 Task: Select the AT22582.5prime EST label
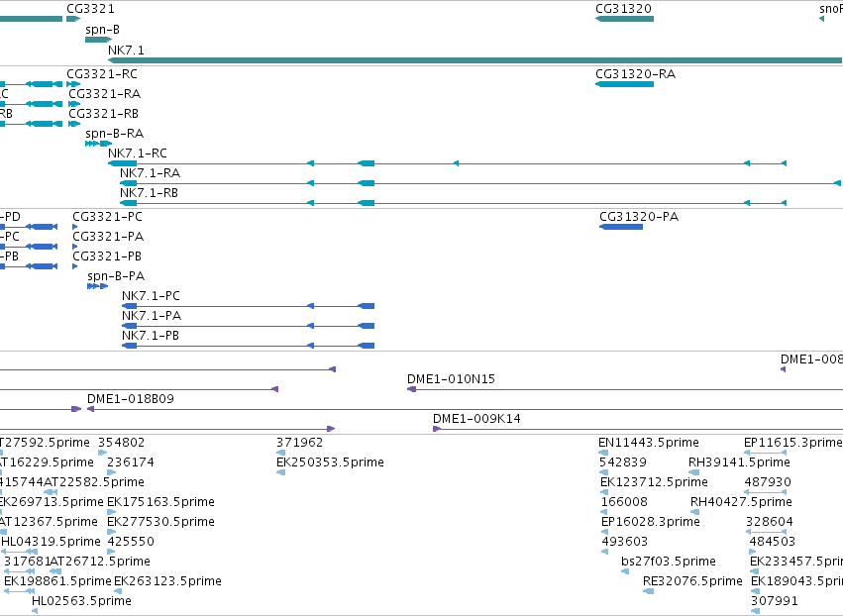94,482
